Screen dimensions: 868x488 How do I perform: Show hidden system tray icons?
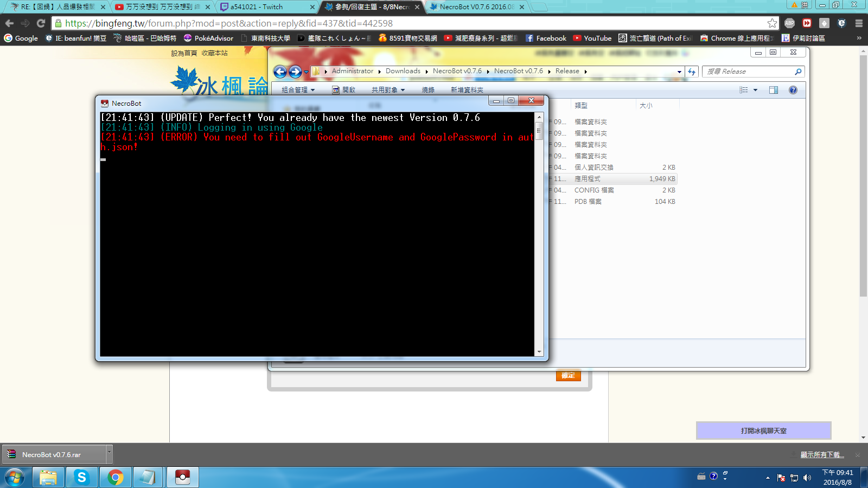coord(768,478)
